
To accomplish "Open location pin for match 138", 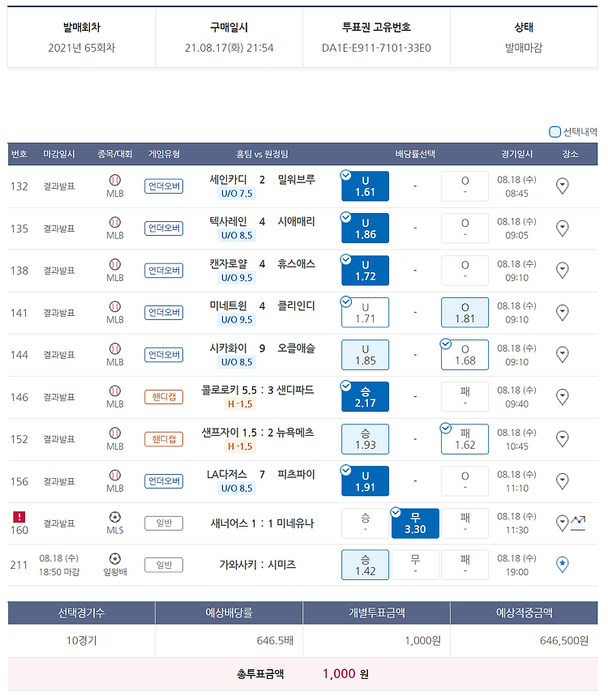I will point(562,271).
